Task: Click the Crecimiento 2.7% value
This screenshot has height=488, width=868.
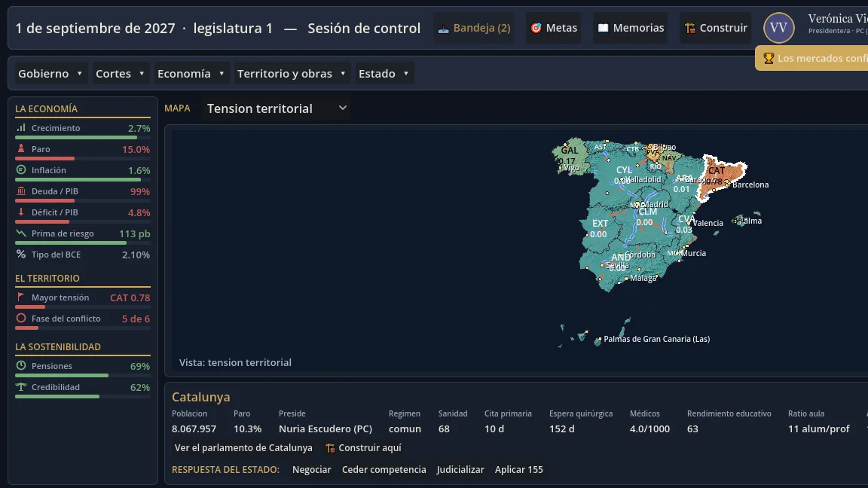Action: click(139, 128)
